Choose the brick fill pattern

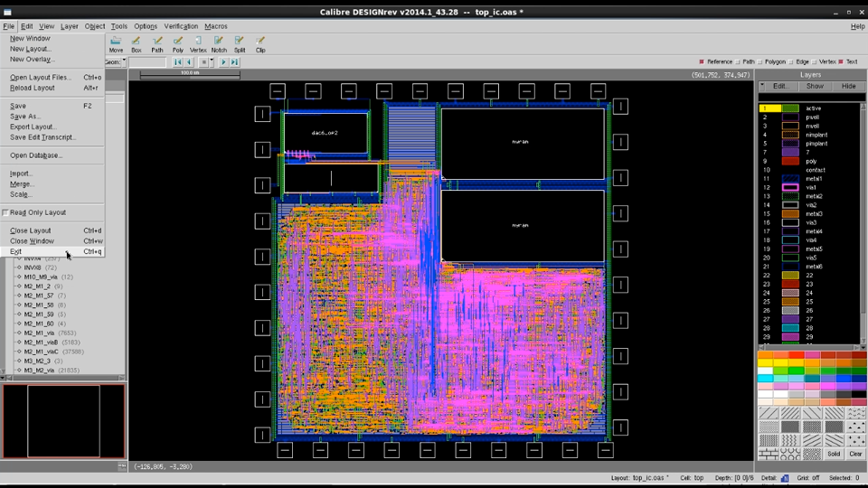769,454
